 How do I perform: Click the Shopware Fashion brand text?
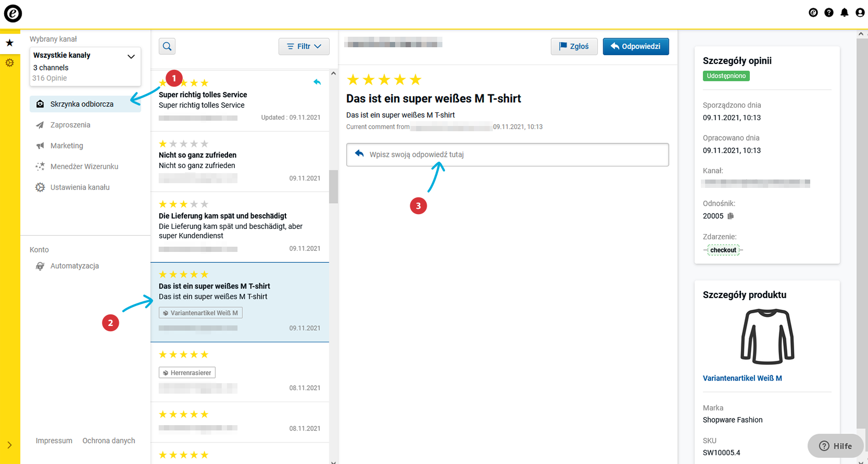[x=732, y=420]
